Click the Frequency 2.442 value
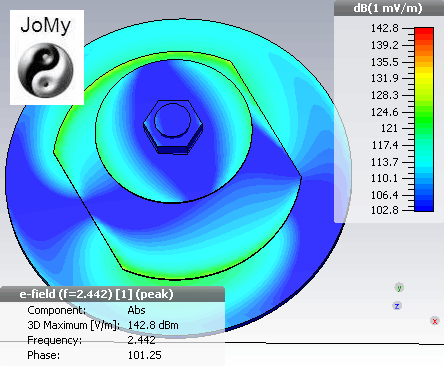 141,340
